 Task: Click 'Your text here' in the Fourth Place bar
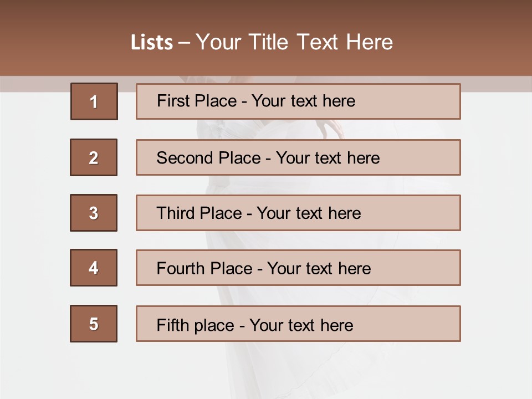319,269
